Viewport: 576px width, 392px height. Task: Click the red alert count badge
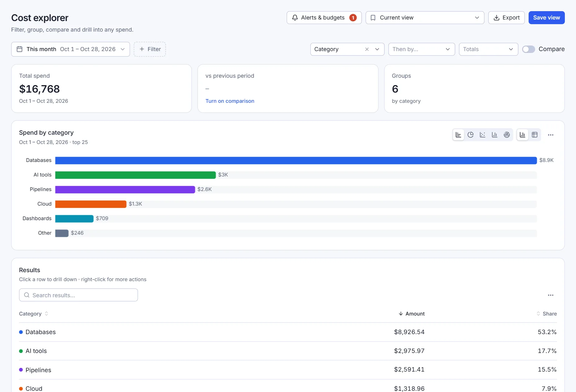coord(353,18)
